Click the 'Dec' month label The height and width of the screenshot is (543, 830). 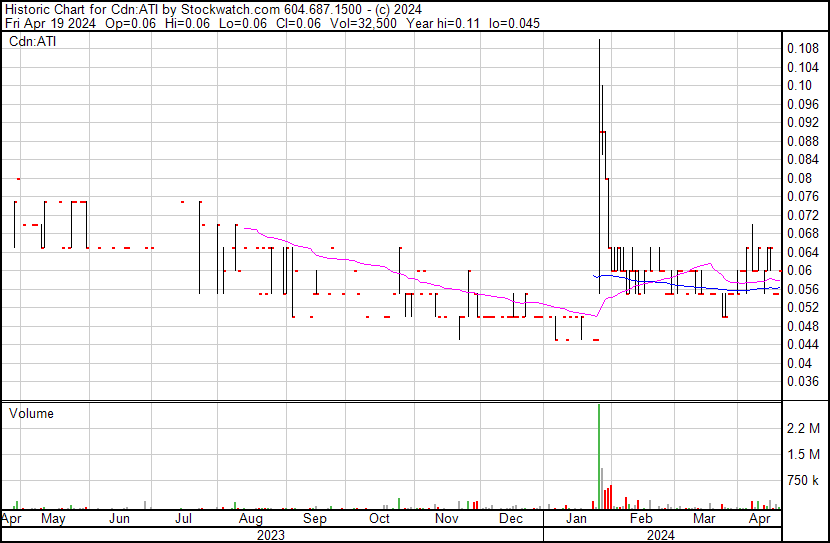click(511, 519)
